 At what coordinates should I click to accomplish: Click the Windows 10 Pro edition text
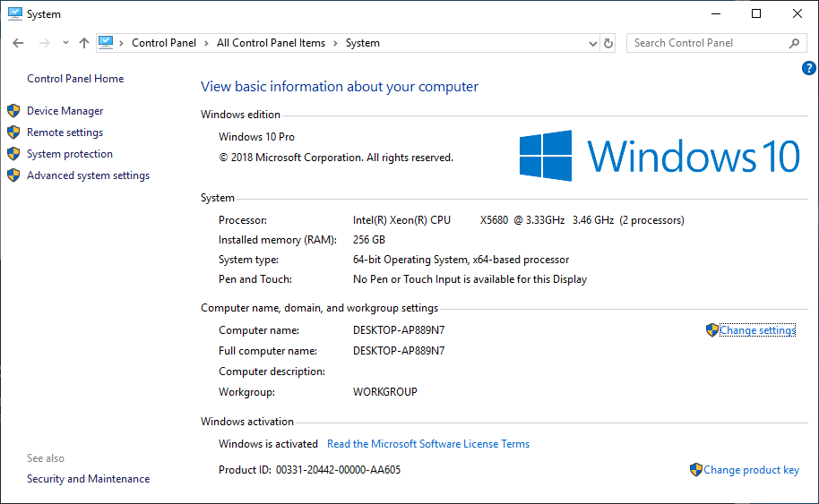(256, 137)
